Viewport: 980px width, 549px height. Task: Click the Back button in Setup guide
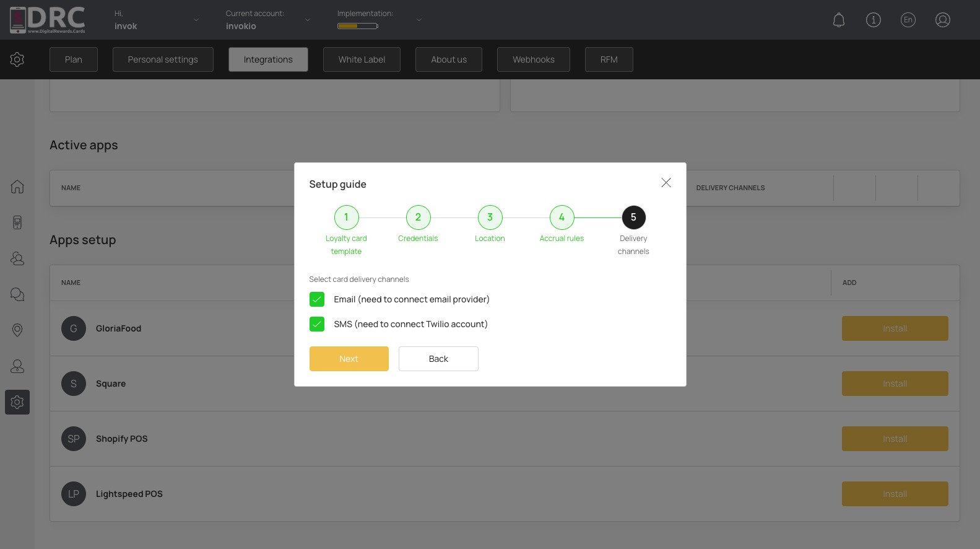point(438,359)
